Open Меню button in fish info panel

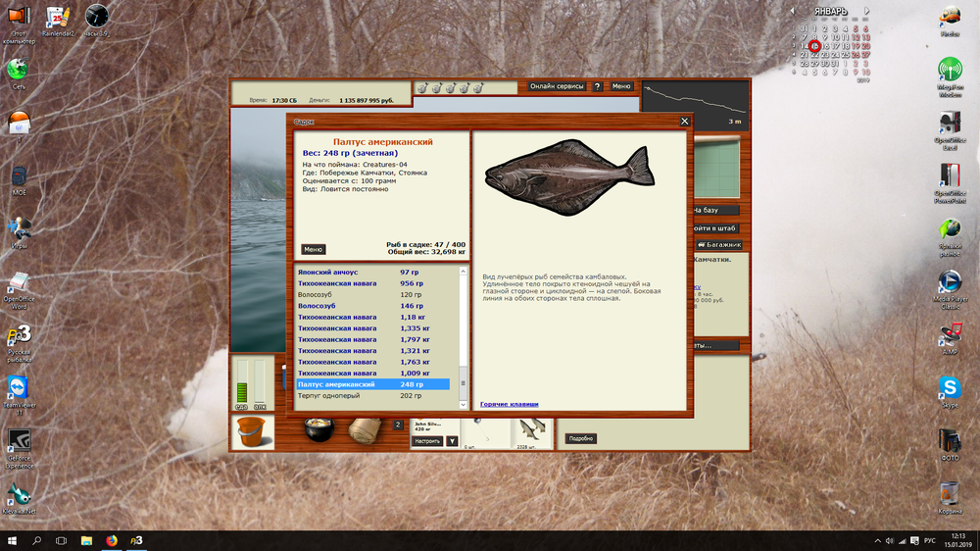pyautogui.click(x=313, y=249)
